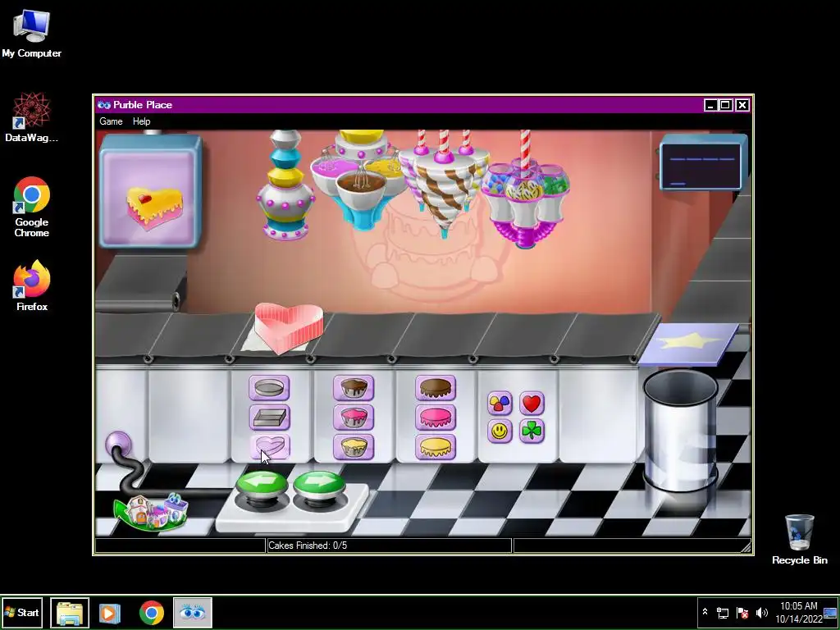
Task: Open file explorer from the taskbar
Action: [70, 612]
